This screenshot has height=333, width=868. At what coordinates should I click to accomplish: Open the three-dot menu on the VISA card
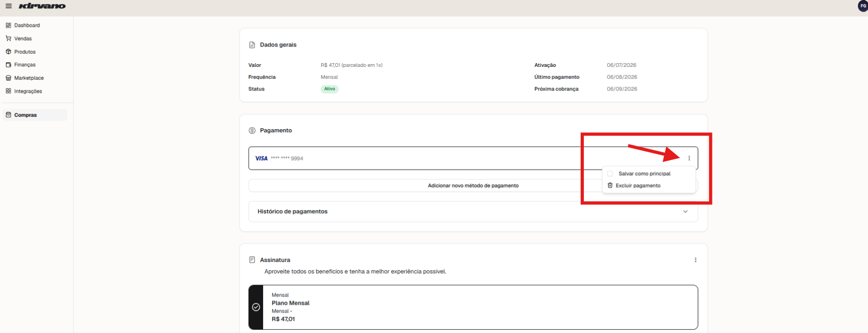click(x=689, y=158)
